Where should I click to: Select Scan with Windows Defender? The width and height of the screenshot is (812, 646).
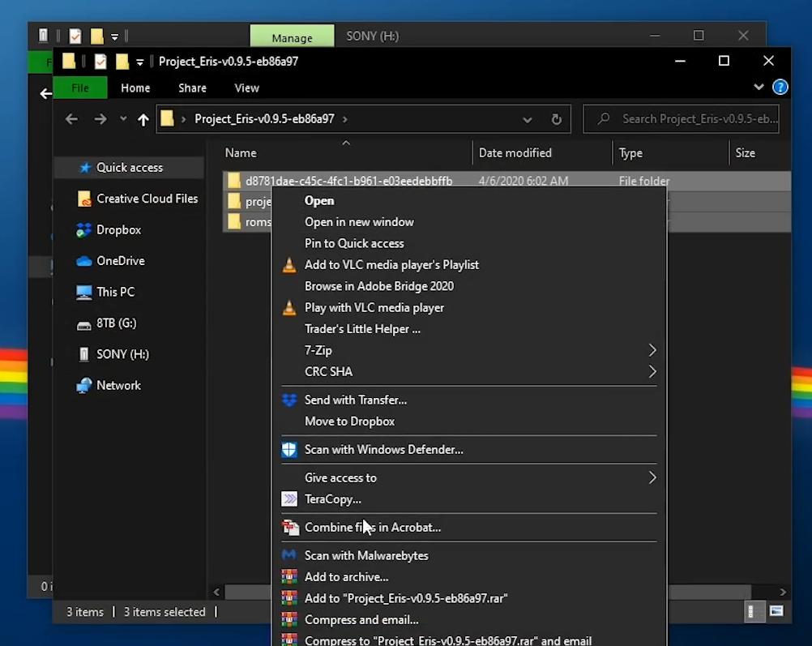pyautogui.click(x=383, y=450)
